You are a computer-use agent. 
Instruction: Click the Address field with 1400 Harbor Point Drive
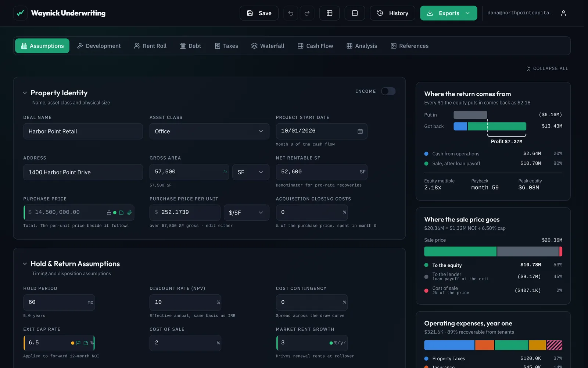(x=83, y=172)
